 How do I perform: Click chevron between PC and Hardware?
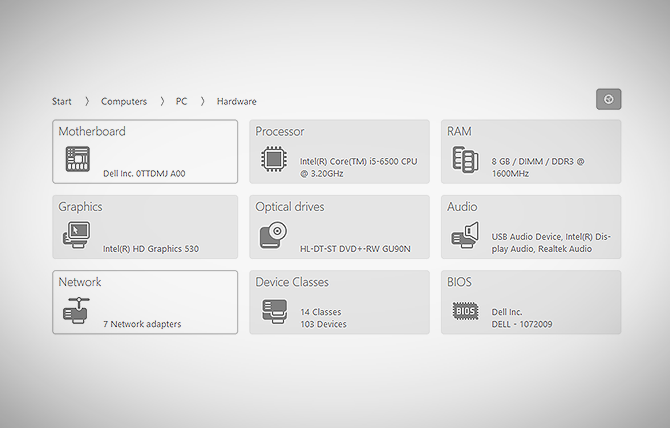[203, 101]
